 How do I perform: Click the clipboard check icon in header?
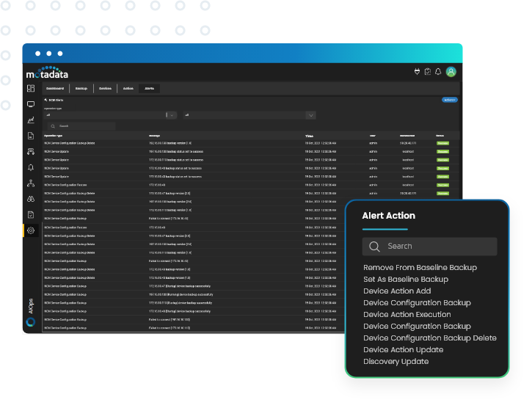coord(428,72)
